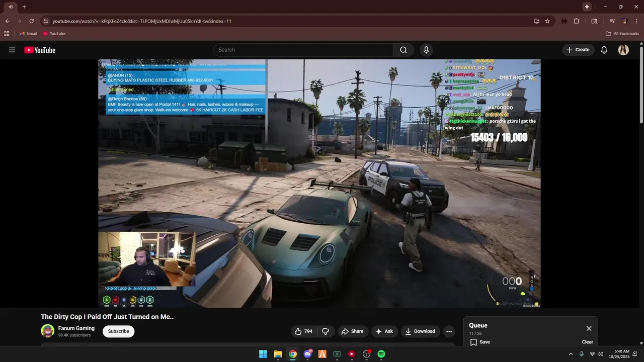Switch to Chrome in the taskbar
This screenshot has height=362, width=644.
[293, 354]
